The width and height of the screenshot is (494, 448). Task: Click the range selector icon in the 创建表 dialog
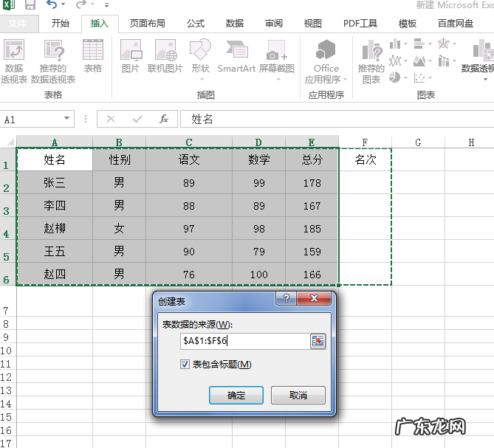click(x=318, y=341)
